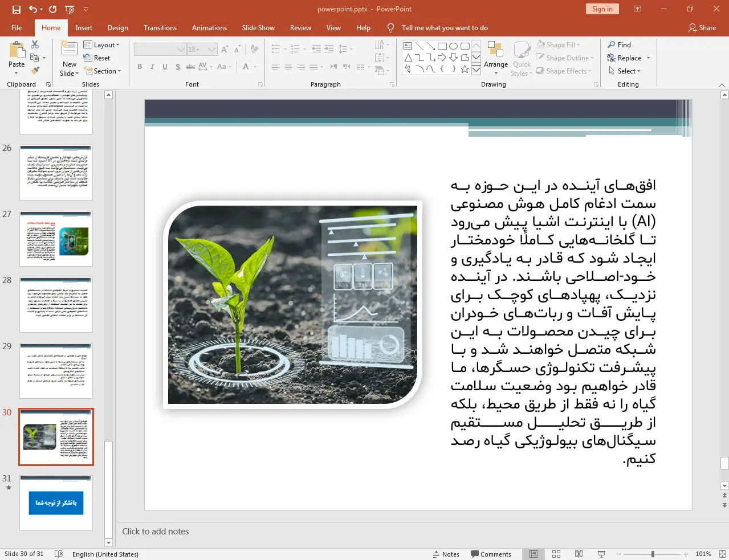Select slide 31 thumbnail

(x=56, y=503)
